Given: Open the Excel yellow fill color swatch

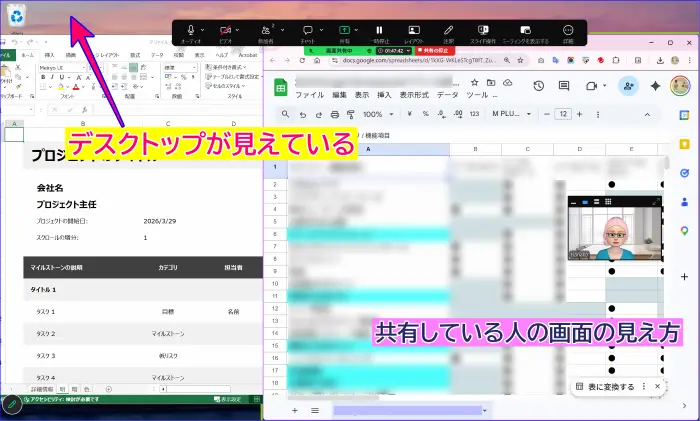Looking at the screenshot, I should pos(61,87).
